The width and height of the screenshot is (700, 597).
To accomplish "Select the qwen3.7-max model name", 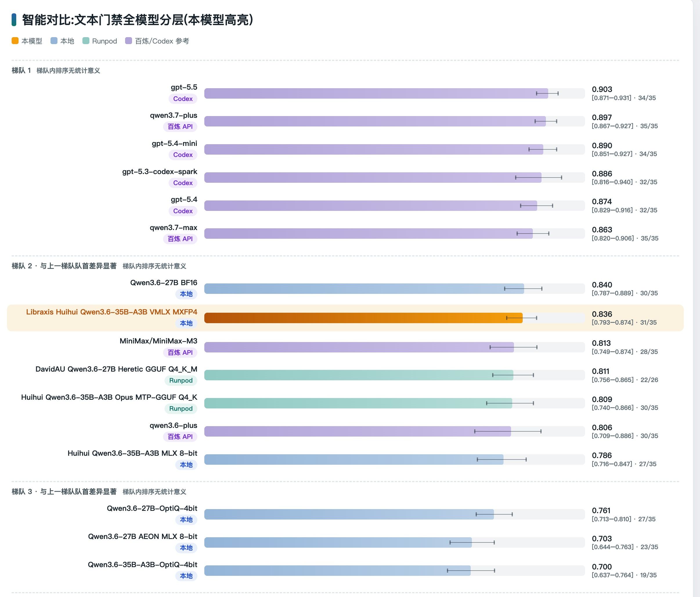I will coord(174,228).
